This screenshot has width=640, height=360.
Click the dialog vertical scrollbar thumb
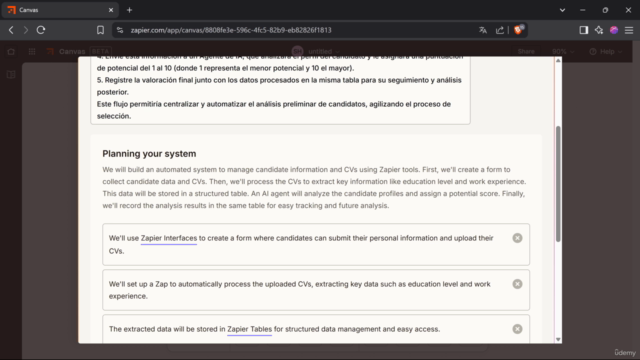point(558,184)
